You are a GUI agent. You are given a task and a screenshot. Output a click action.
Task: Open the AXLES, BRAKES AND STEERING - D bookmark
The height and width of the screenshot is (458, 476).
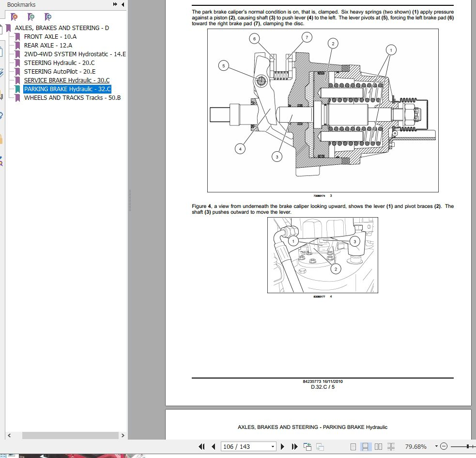pyautogui.click(x=62, y=28)
